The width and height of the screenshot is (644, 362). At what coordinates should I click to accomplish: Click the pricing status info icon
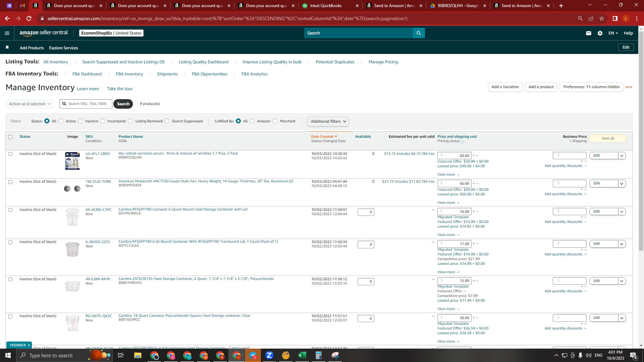click(462, 142)
